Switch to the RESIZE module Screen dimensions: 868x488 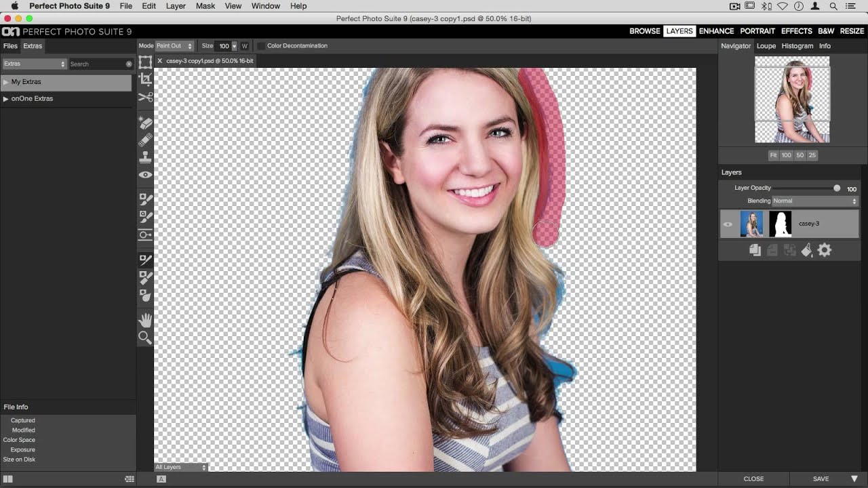pyautogui.click(x=852, y=31)
